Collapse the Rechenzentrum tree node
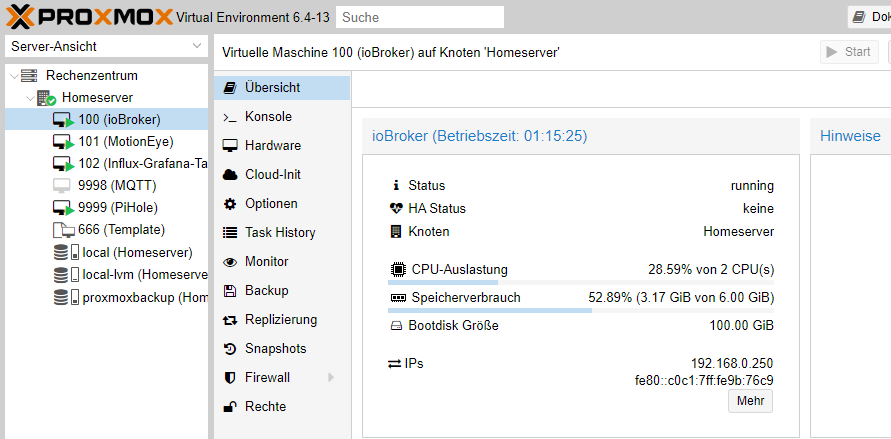Screen dimensions: 891x439 pyautogui.click(x=12, y=76)
